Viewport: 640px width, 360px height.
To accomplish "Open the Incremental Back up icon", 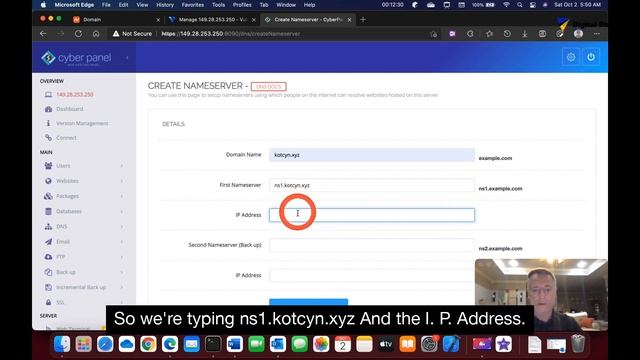I will pyautogui.click(x=48, y=287).
